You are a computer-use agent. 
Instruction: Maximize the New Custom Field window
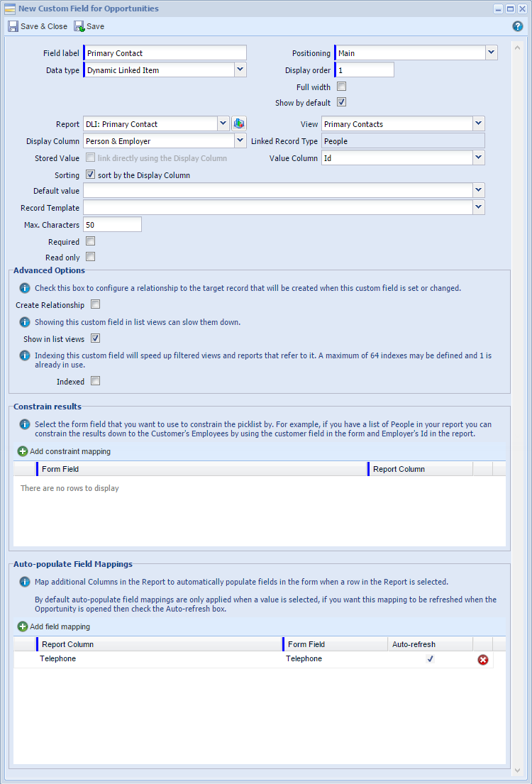[x=510, y=9]
